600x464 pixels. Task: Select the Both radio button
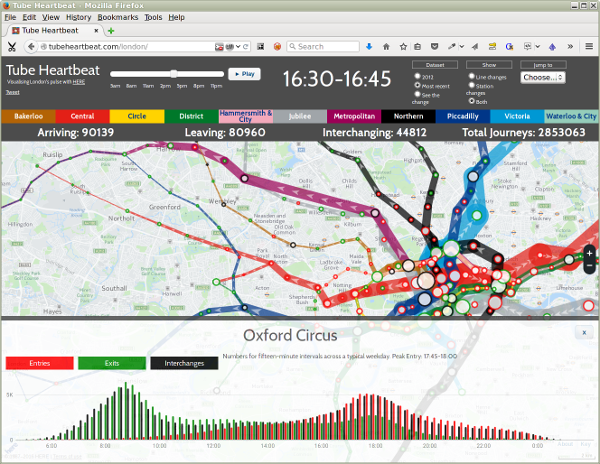click(x=471, y=101)
